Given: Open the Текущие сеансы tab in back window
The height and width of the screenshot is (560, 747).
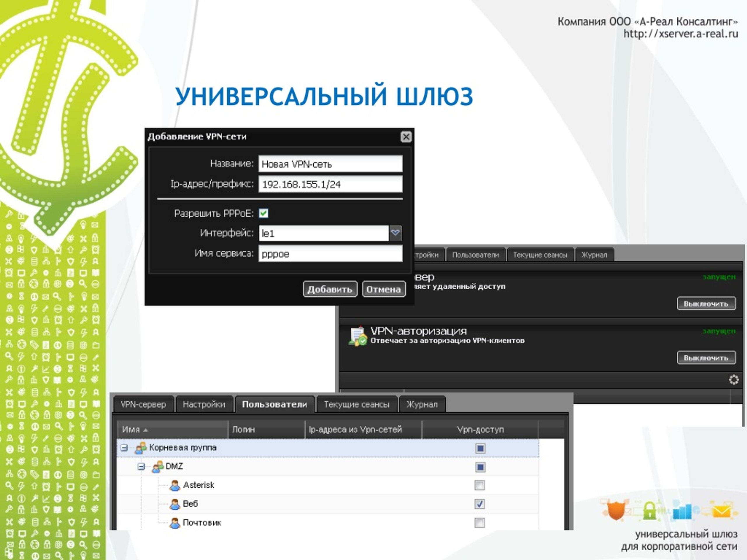Looking at the screenshot, I should [x=540, y=255].
